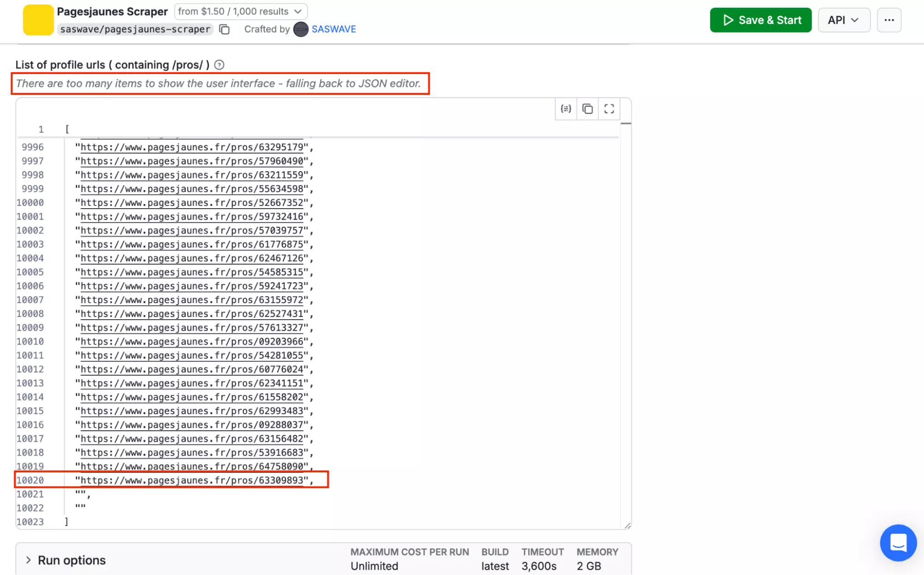Click the falling back to JSON editor notice
The height and width of the screenshot is (575, 924).
click(219, 83)
